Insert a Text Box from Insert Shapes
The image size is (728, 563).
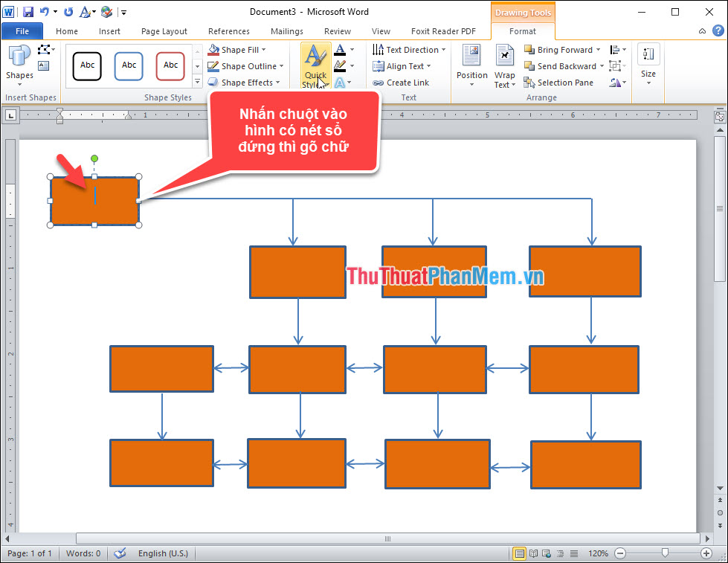(43, 65)
